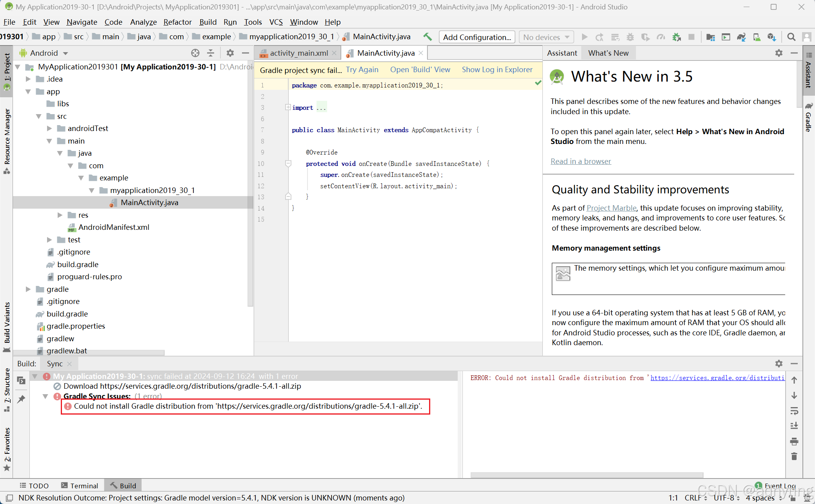Toggle the Project tool window sidebar button
815x504 pixels.
tap(7, 71)
